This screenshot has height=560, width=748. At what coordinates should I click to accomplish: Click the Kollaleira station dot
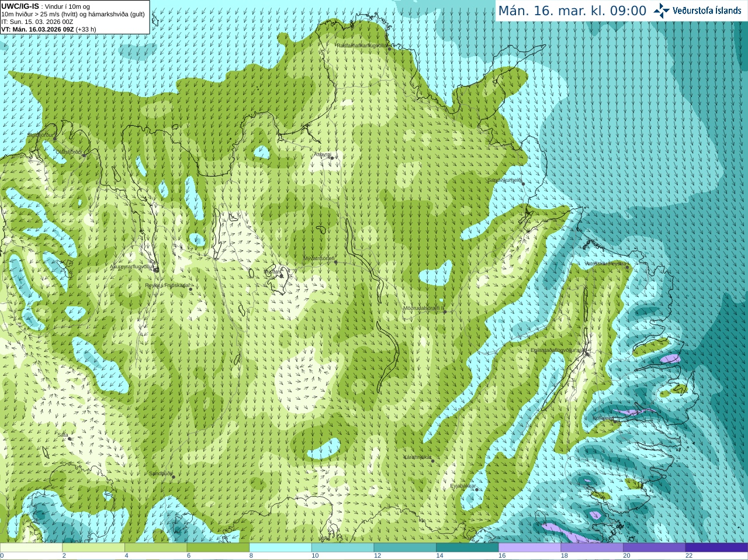pos(614,421)
